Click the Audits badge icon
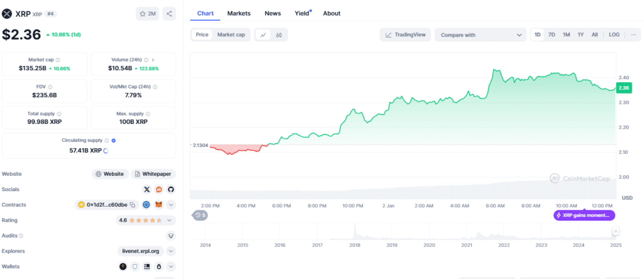Screen dimensions: 644x279 pos(170,236)
